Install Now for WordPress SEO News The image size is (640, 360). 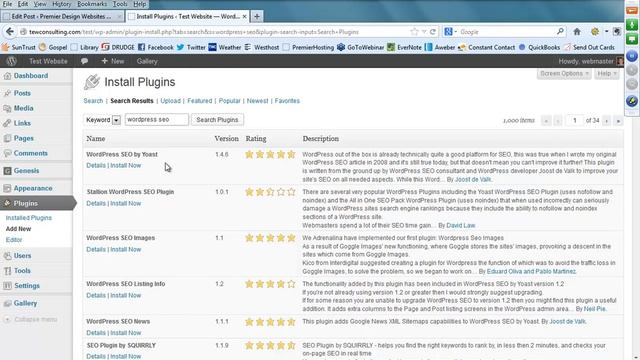(x=126, y=333)
